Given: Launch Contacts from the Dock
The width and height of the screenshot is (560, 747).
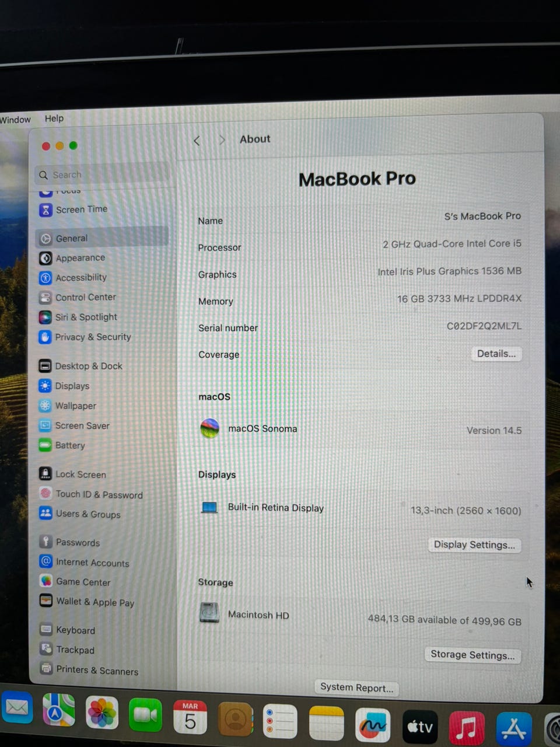Looking at the screenshot, I should (235, 720).
